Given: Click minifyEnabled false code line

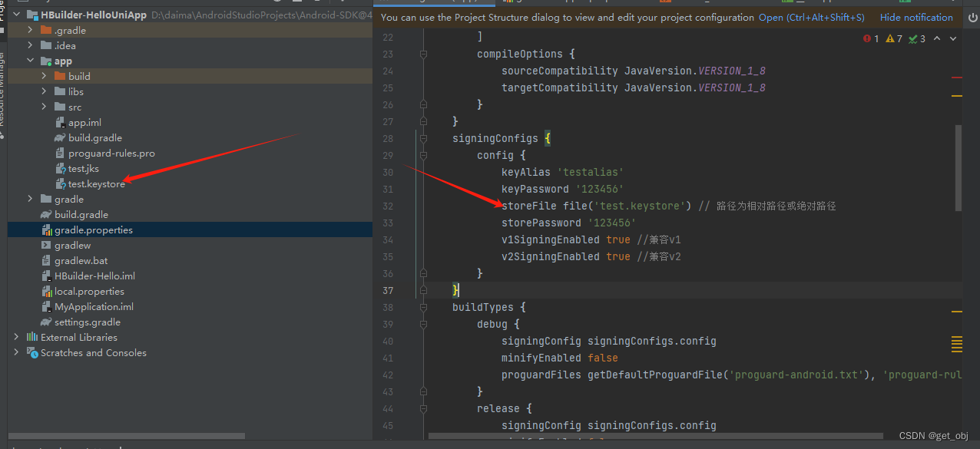Looking at the screenshot, I should 560,358.
